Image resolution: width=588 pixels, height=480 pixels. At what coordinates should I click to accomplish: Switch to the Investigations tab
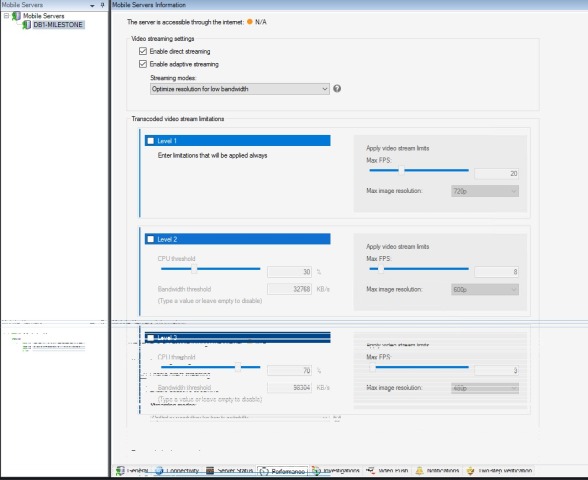(337, 471)
